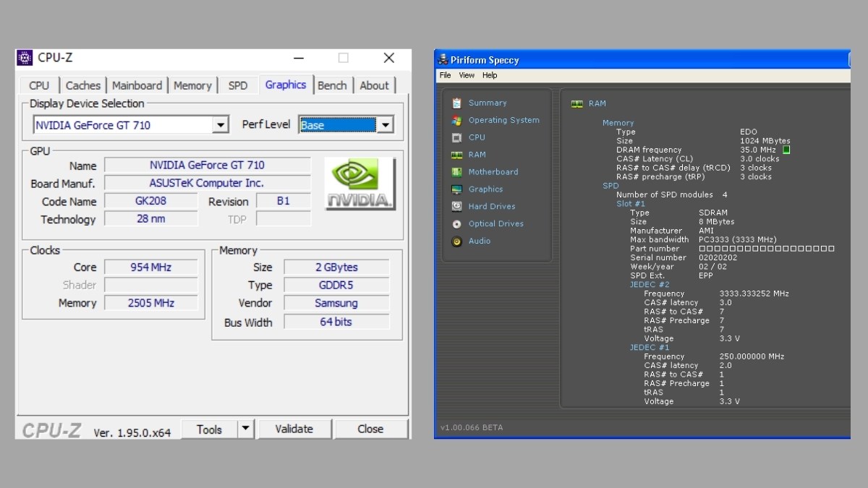This screenshot has height=488, width=868.
Task: Switch to the Bench tab
Action: [x=332, y=85]
